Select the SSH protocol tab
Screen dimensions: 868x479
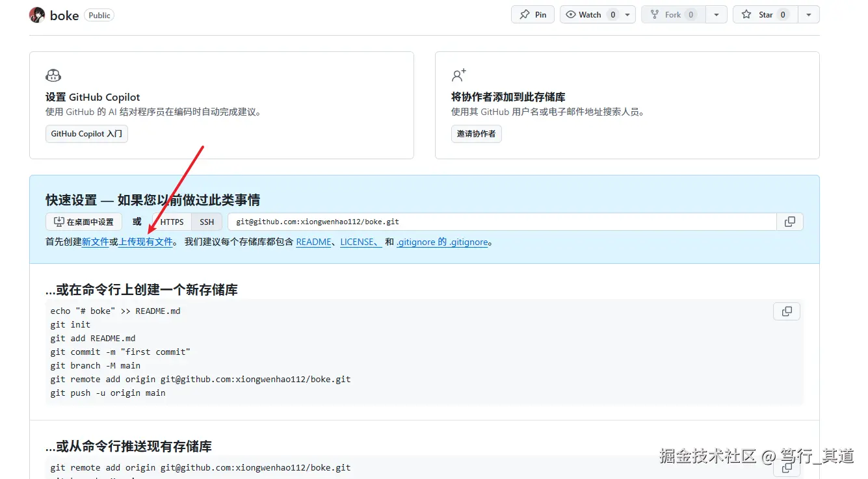pyautogui.click(x=207, y=222)
